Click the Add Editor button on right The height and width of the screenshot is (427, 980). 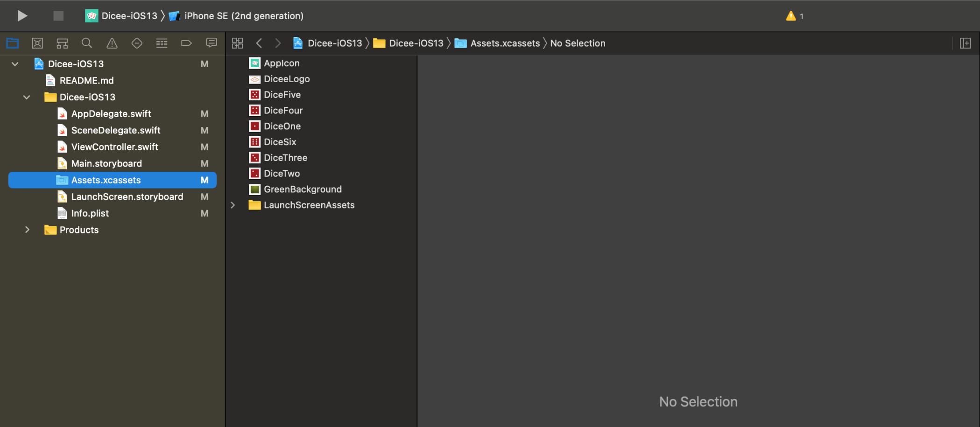coord(965,43)
